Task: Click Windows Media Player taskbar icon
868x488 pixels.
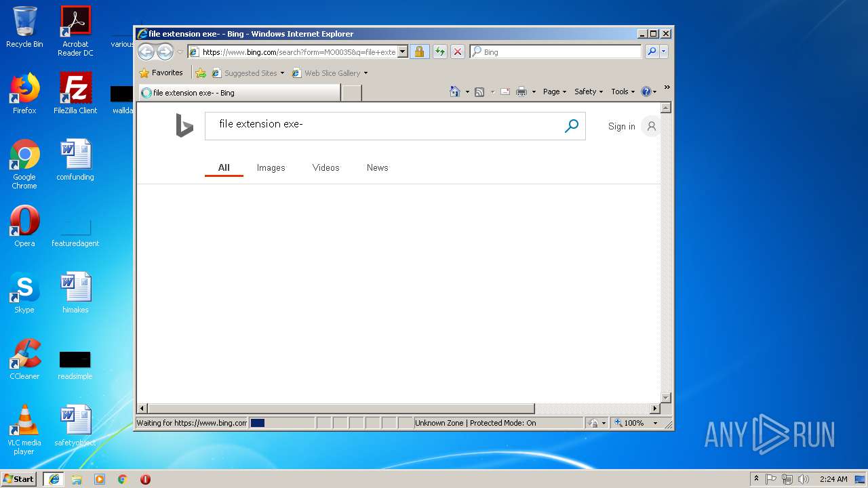Action: pos(100,479)
